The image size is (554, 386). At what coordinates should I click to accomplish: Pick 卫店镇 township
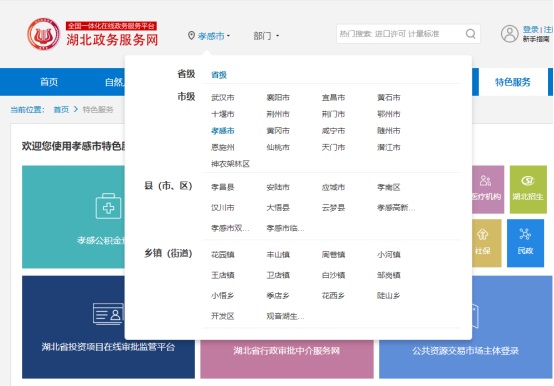pos(278,275)
